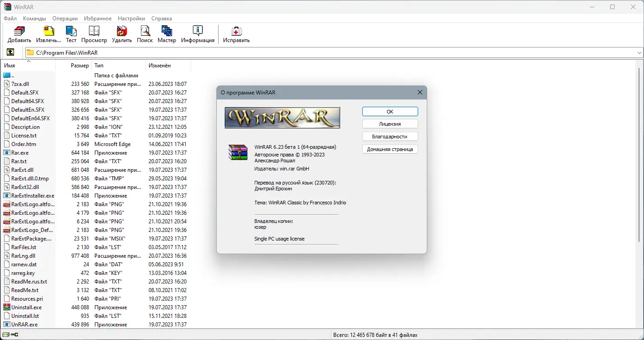Select the DefaultEn64.SFX file name
Viewport: 644px width, 340px height.
pos(31,118)
